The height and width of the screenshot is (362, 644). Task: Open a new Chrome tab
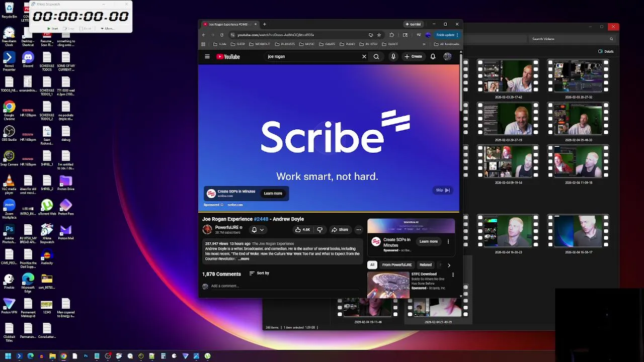pyautogui.click(x=265, y=24)
